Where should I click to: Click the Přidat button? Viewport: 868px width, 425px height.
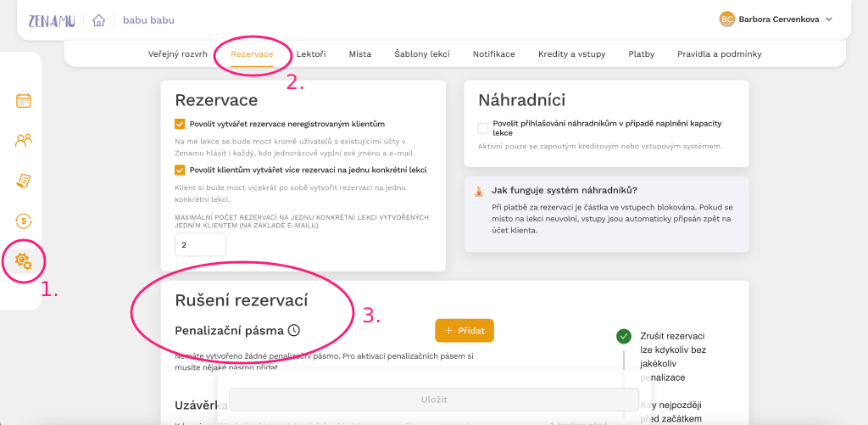click(465, 330)
